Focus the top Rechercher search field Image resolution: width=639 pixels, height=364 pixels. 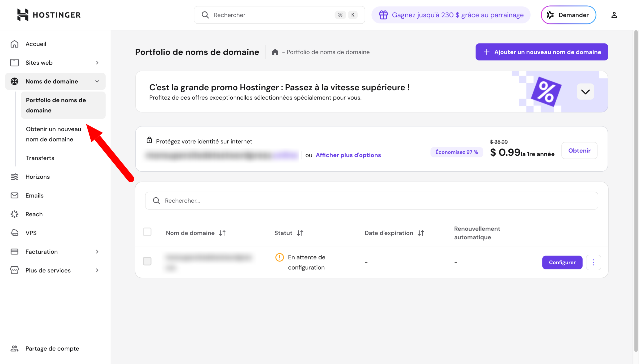click(x=279, y=15)
